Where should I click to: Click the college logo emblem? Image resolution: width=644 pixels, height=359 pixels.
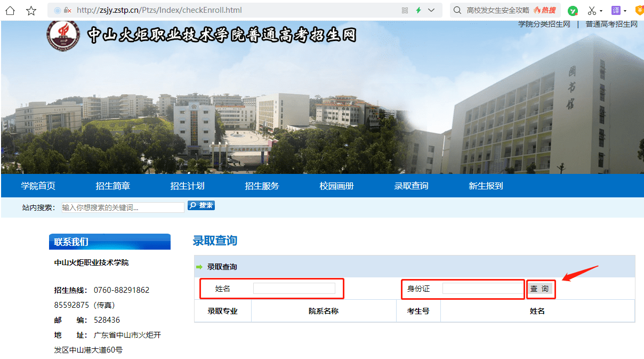pyautogui.click(x=63, y=35)
